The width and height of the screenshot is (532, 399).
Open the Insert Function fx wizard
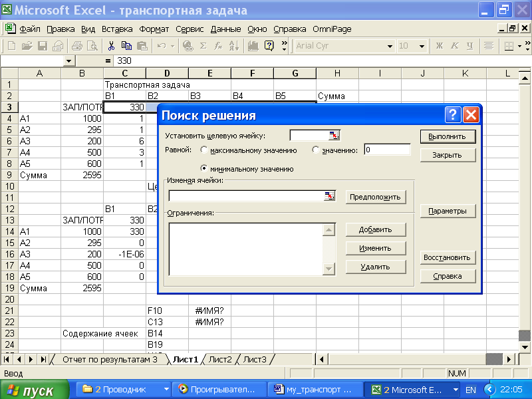(x=218, y=45)
